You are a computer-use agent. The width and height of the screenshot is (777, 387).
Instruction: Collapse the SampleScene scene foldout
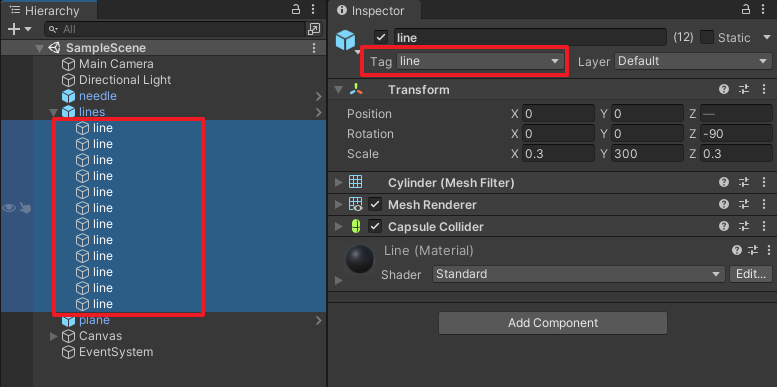click(39, 48)
